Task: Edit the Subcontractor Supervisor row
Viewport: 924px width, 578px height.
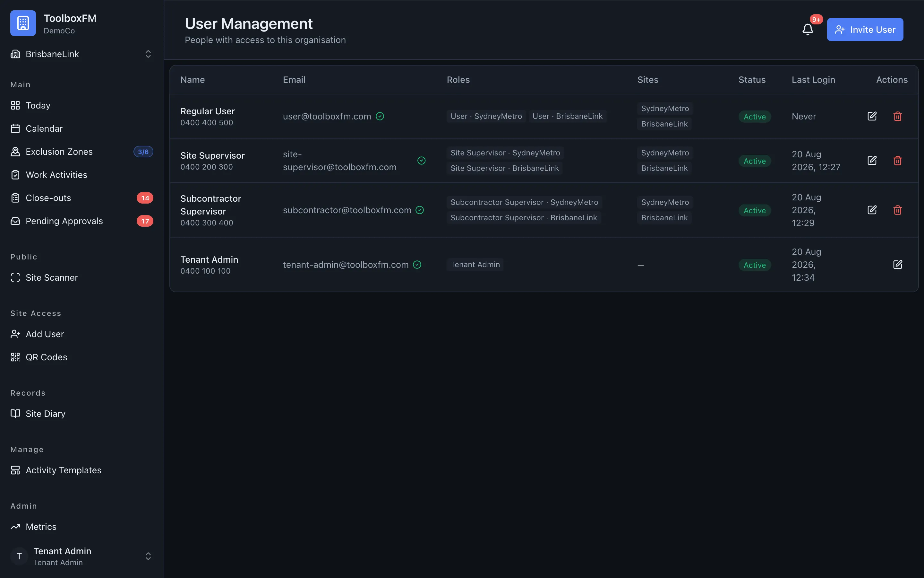Action: pyautogui.click(x=872, y=210)
